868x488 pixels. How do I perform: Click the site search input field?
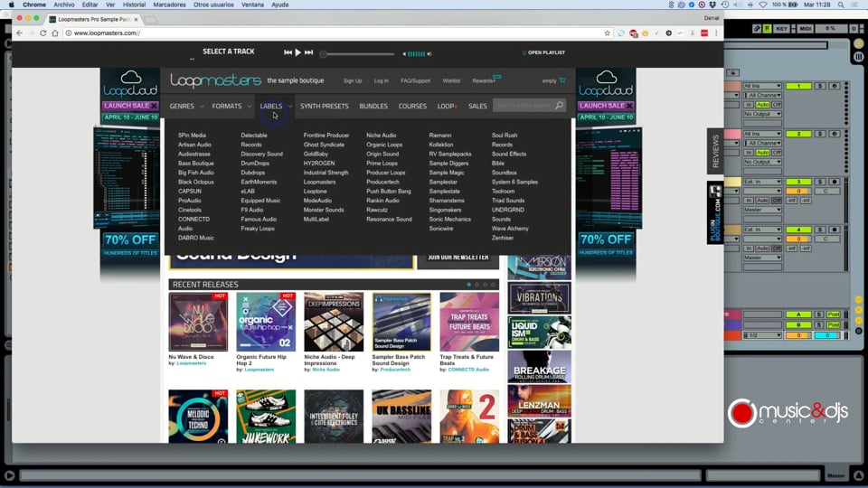pyautogui.click(x=524, y=106)
